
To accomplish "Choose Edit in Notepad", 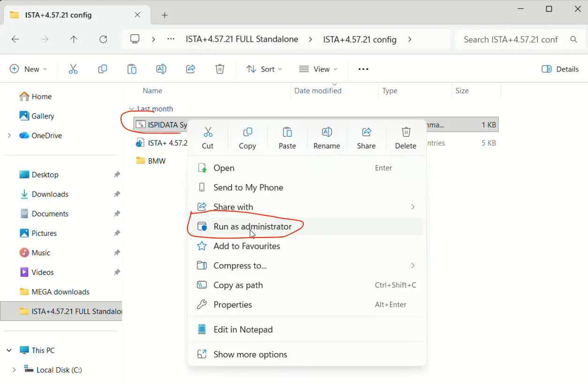I will [x=307, y=329].
